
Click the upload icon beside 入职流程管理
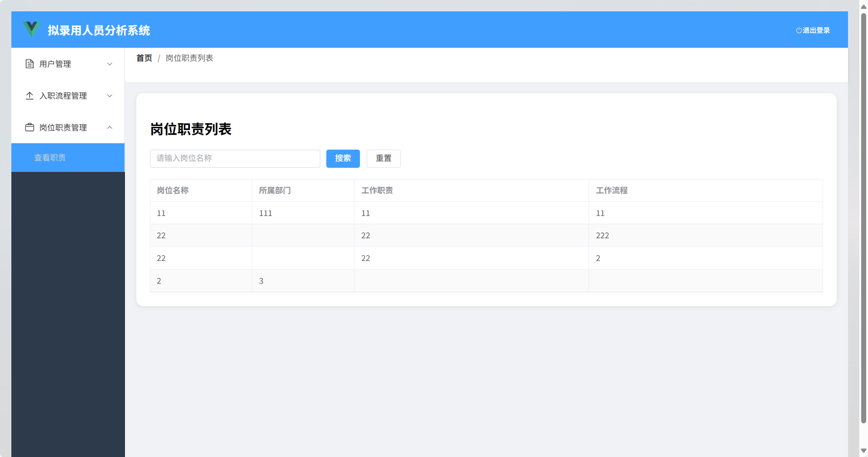29,95
